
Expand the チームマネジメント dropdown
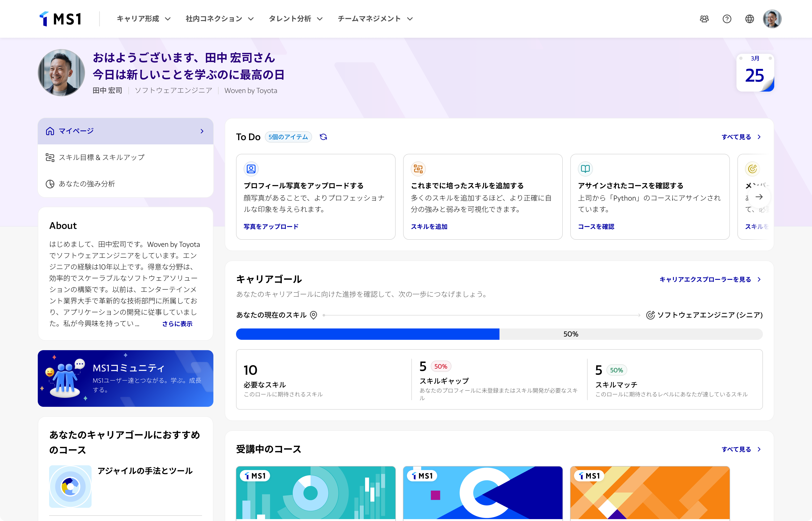point(376,19)
